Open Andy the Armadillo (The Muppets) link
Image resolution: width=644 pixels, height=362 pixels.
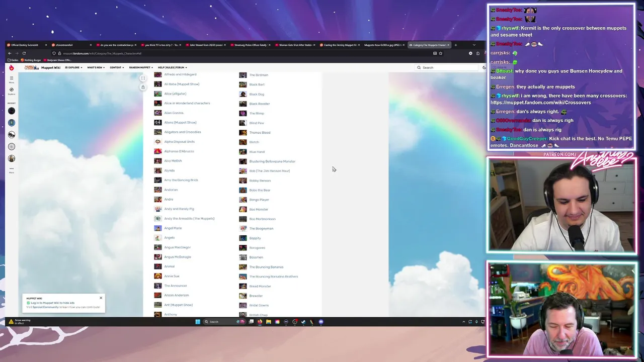[189, 219]
